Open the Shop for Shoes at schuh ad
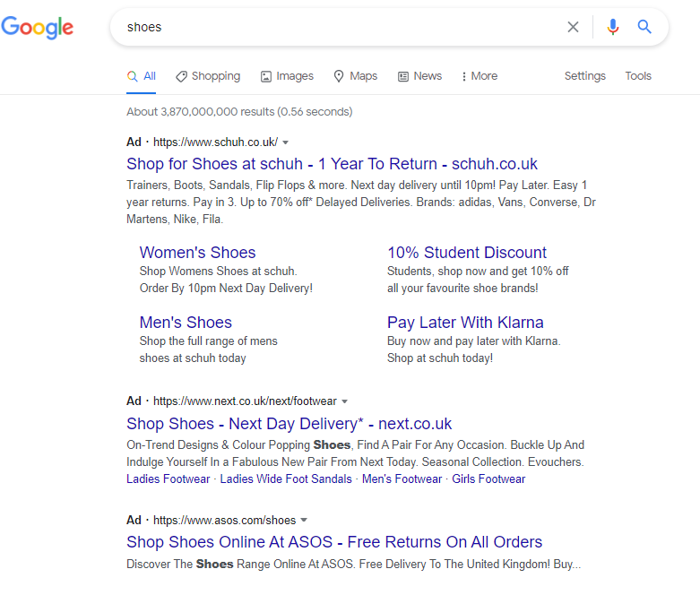700x595 pixels. (x=332, y=164)
